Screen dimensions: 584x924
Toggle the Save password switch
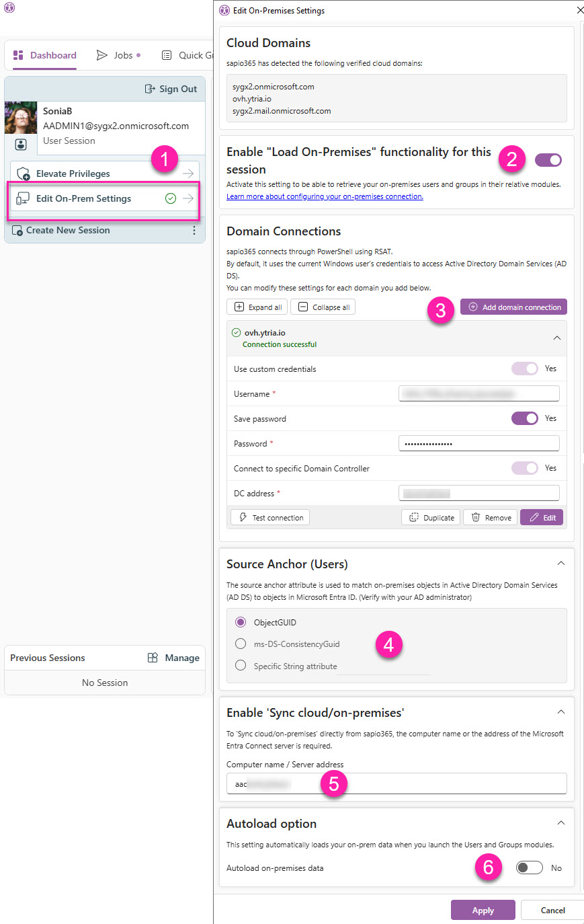coord(524,418)
